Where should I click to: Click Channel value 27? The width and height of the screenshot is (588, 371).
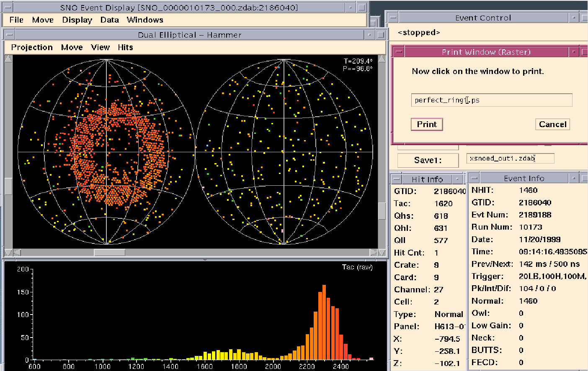(438, 289)
